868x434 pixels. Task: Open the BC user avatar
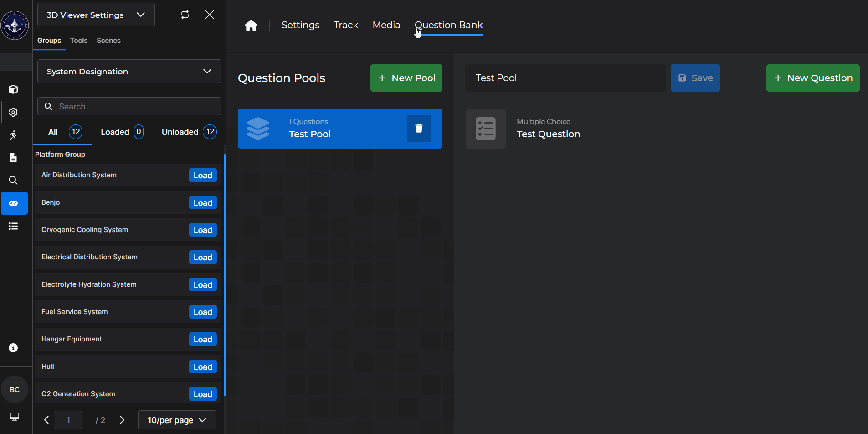15,390
